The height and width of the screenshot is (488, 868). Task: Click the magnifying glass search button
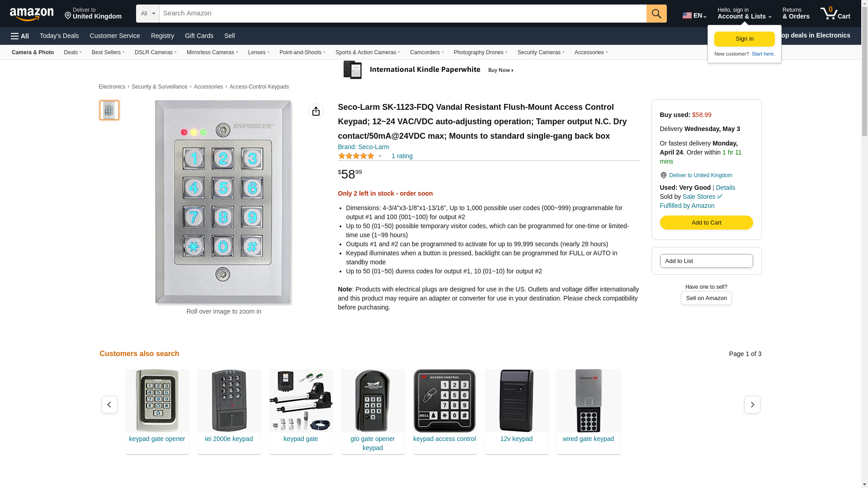(656, 14)
